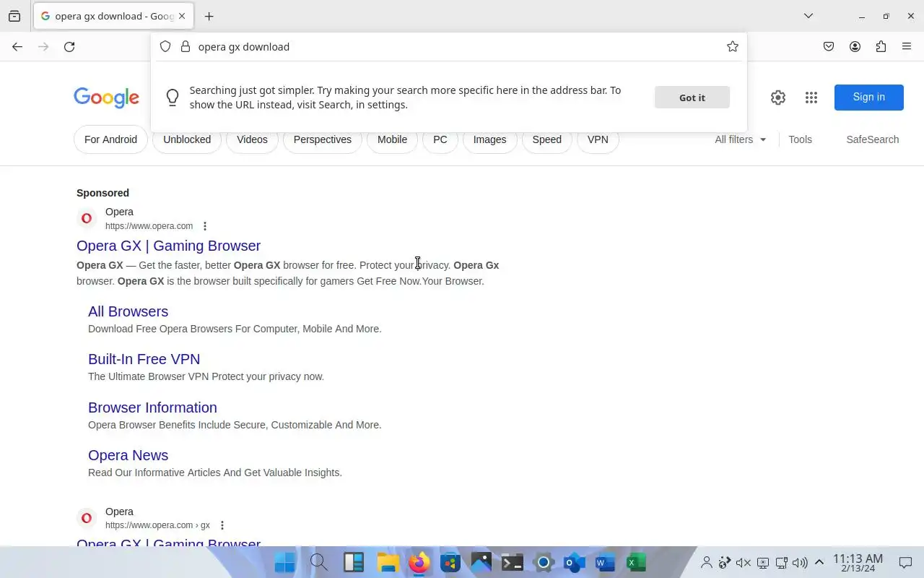This screenshot has height=578, width=924.
Task: Open Settings gear app in taskbar
Action: pos(544,562)
